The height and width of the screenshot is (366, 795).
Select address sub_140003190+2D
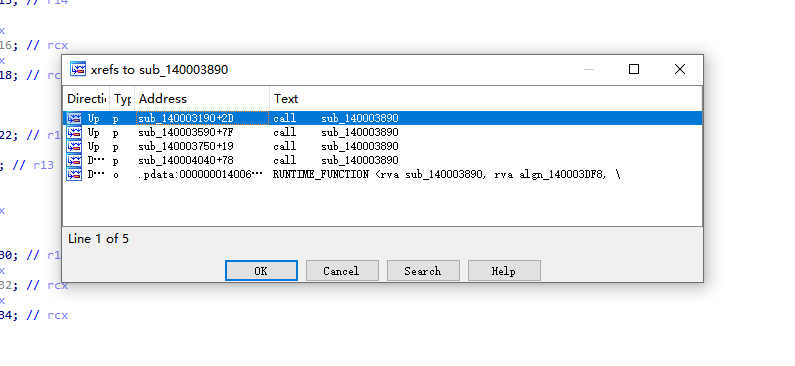click(x=186, y=118)
